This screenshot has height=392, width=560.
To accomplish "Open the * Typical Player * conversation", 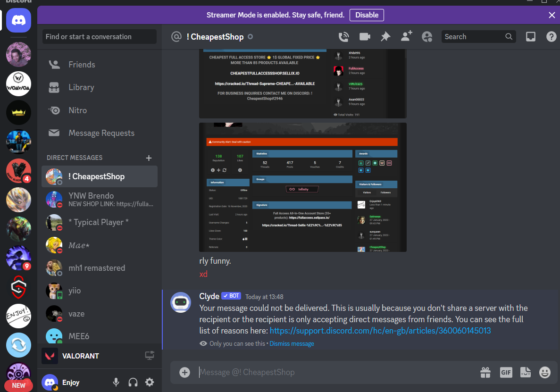I will 100,222.
